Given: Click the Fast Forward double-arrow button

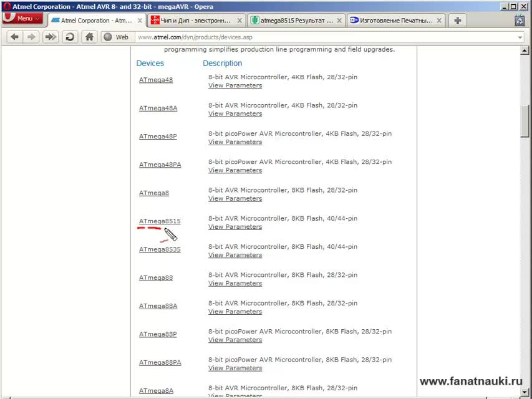Looking at the screenshot, I should 51,37.
